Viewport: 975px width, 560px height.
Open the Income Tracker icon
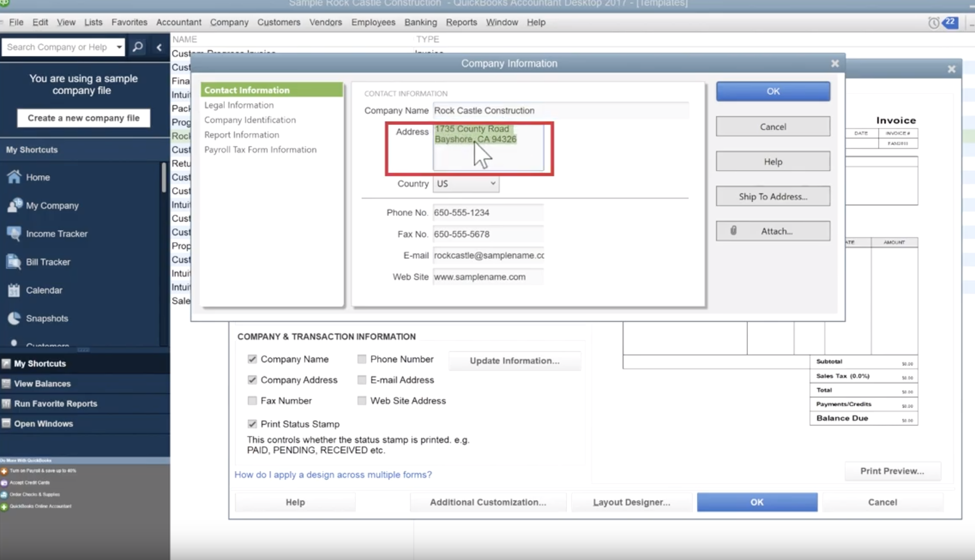[x=14, y=234]
